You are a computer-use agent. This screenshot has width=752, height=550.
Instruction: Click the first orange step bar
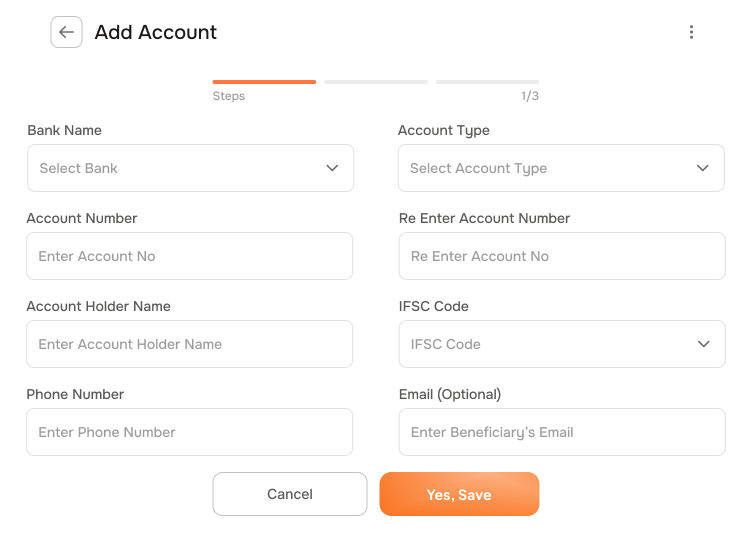tap(264, 82)
